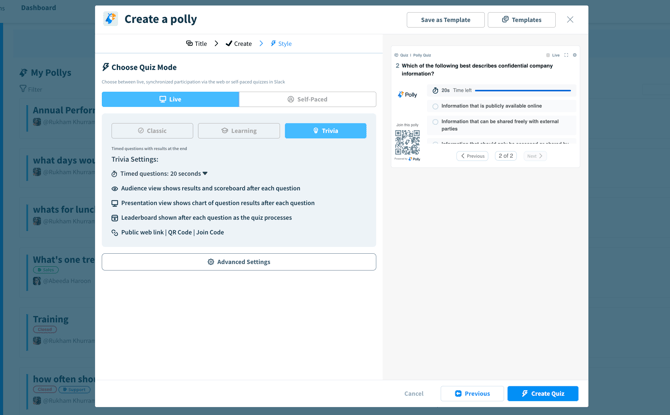Select 'shared freely with external parties' radio option
670x415 pixels.
[x=435, y=122]
